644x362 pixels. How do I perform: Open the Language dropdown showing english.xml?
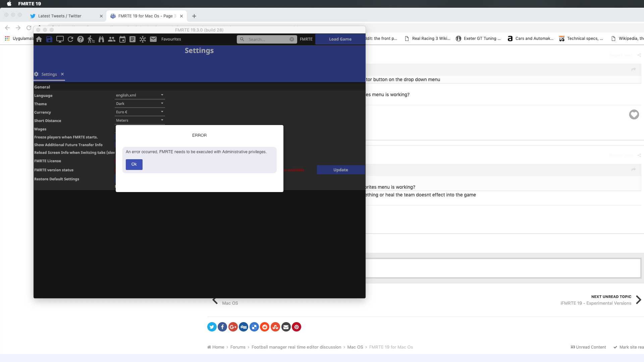(140, 95)
